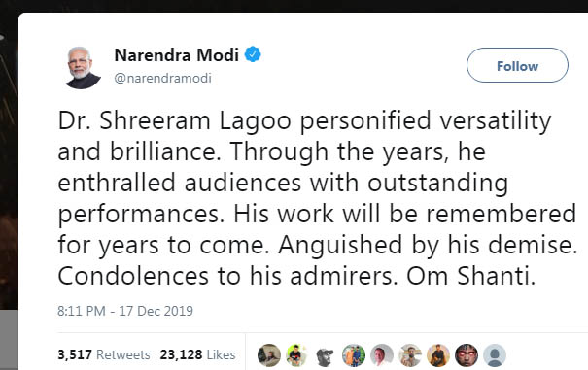Image resolution: width=588 pixels, height=370 pixels.
Task: Click the tweet text about Dr. Shreeram Lagoo
Action: [x=317, y=198]
